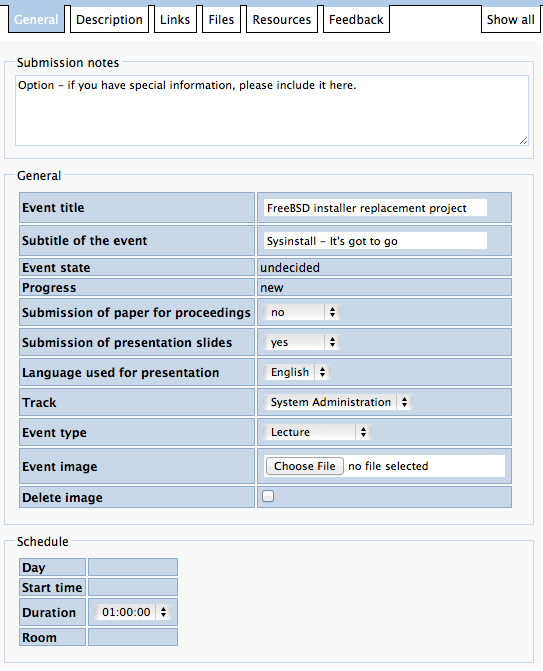Click the Choose File button
Viewport: 543px width, 671px height.
pos(305,466)
